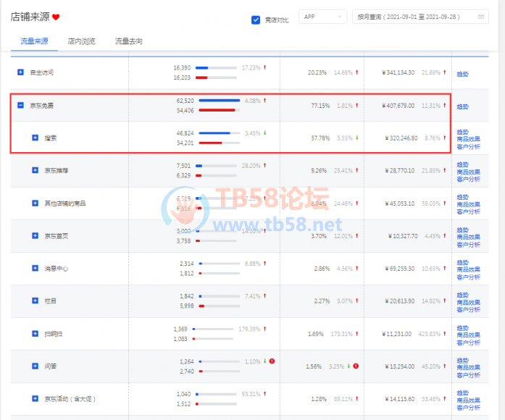
Task: Switch to the 流量去向 tab
Action: coord(128,41)
